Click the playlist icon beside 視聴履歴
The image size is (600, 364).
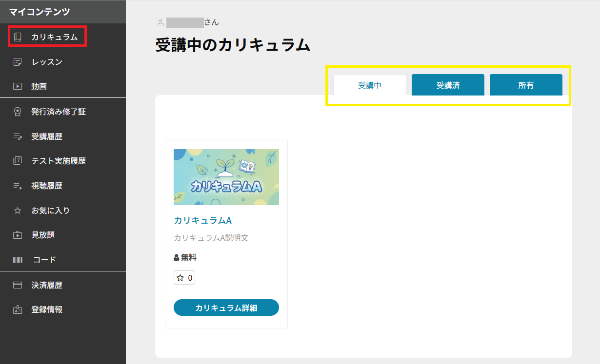[x=18, y=186]
